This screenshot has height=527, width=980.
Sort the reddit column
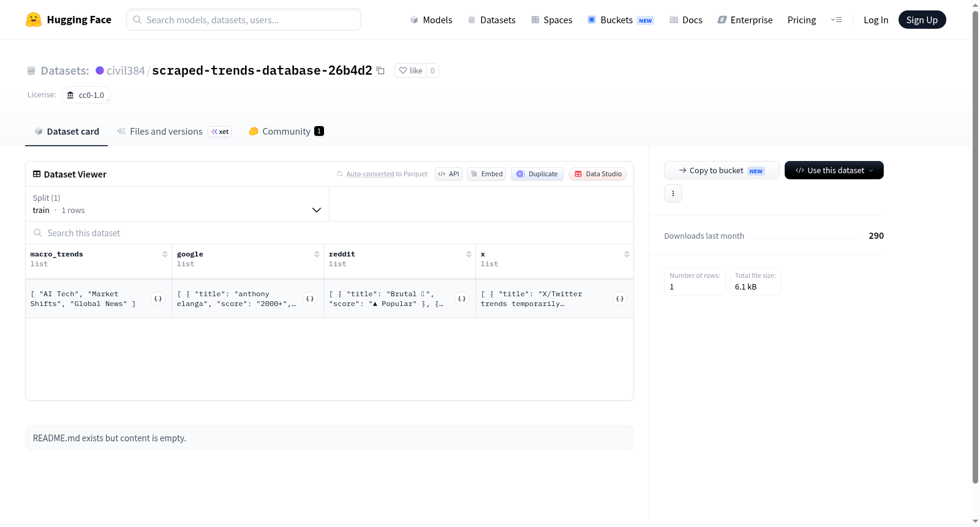(x=469, y=254)
